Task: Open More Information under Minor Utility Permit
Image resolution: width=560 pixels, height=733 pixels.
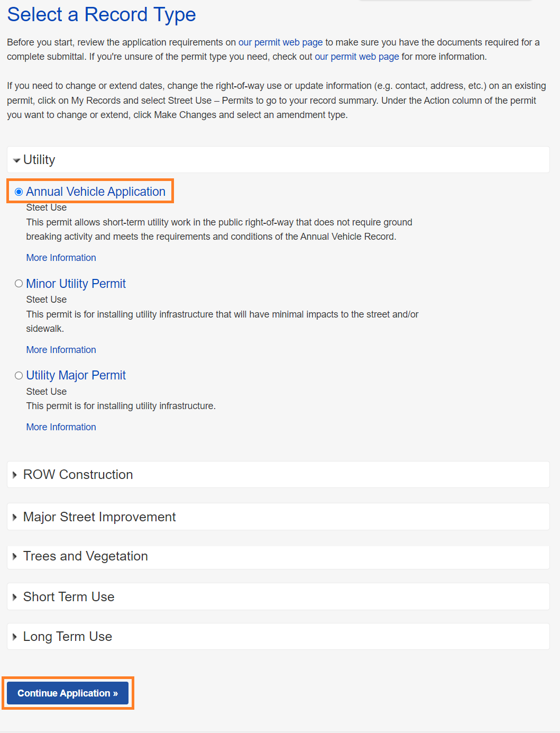Action: point(61,350)
